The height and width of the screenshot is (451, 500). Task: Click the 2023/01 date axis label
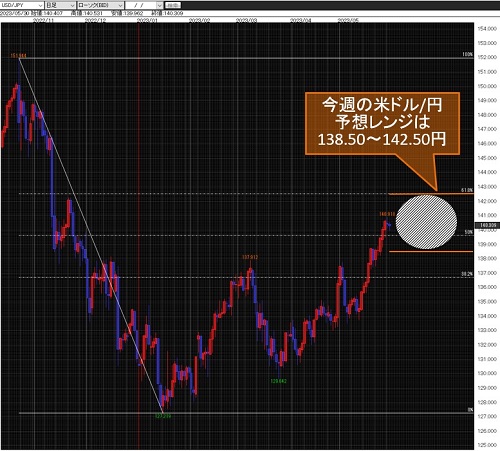click(147, 20)
